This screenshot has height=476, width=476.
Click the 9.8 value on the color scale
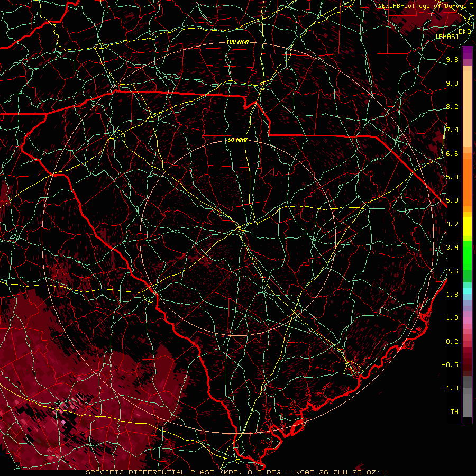[452, 59]
